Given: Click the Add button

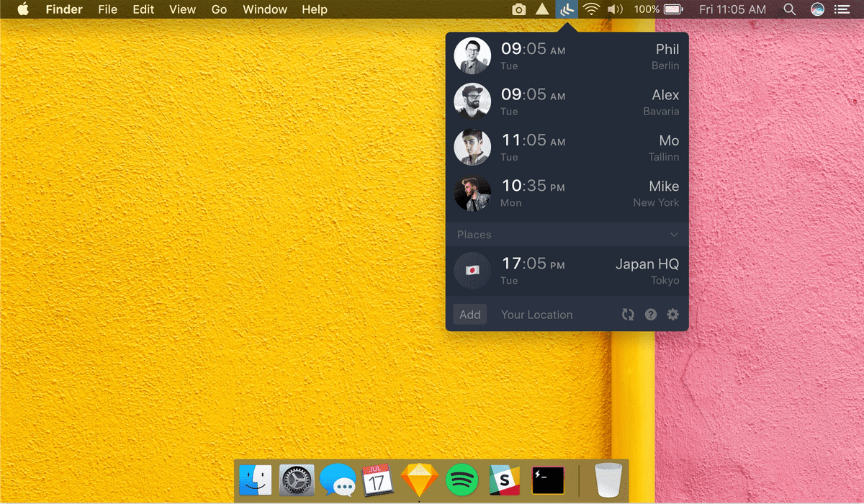Looking at the screenshot, I should point(470,315).
